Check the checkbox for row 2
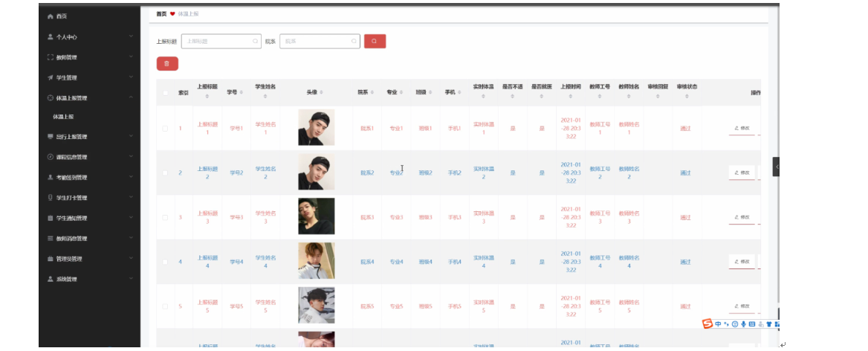Viewport: 868px width, 351px height. pyautogui.click(x=165, y=173)
